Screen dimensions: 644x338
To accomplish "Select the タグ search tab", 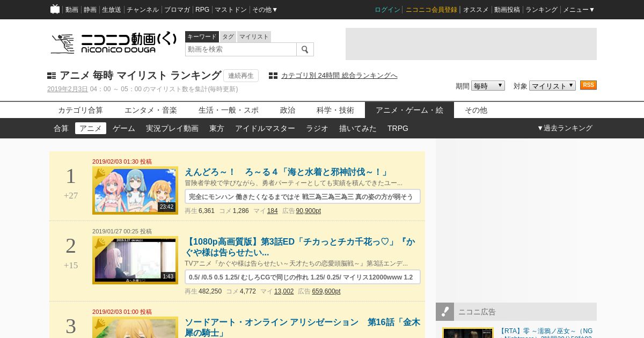I will tap(228, 36).
